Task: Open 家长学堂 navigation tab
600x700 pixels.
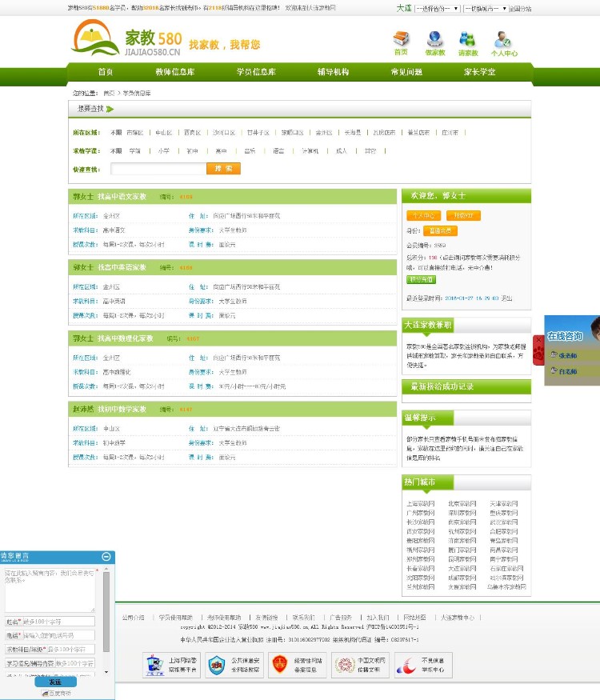Action: (480, 72)
